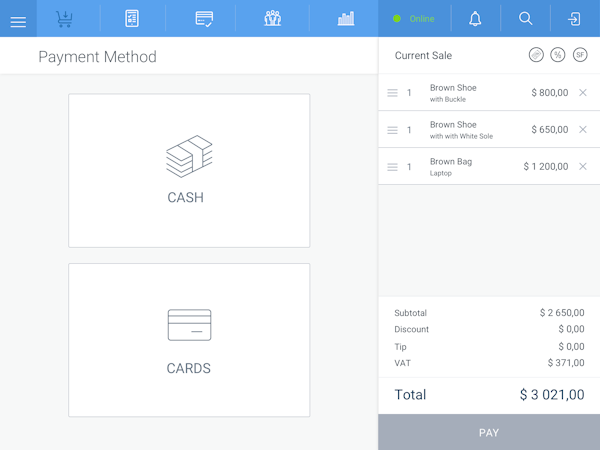Click the cash stack icon
600x450 pixels.
tap(189, 157)
